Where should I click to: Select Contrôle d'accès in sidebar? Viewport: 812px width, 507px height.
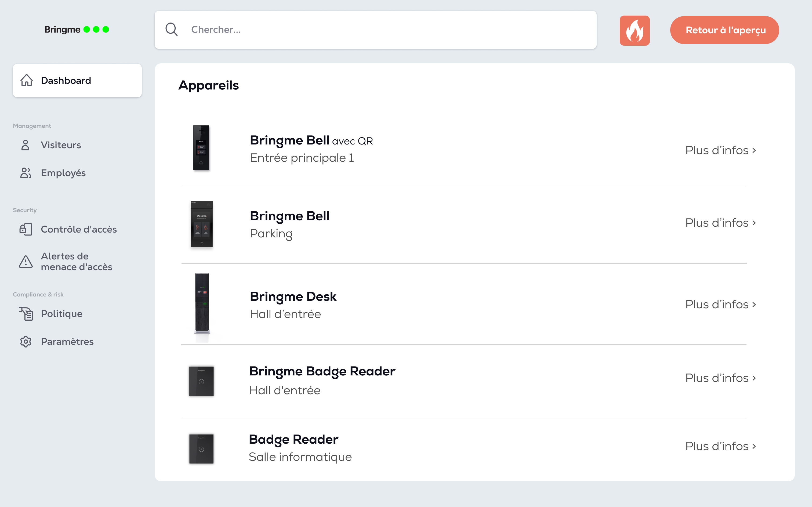(79, 229)
